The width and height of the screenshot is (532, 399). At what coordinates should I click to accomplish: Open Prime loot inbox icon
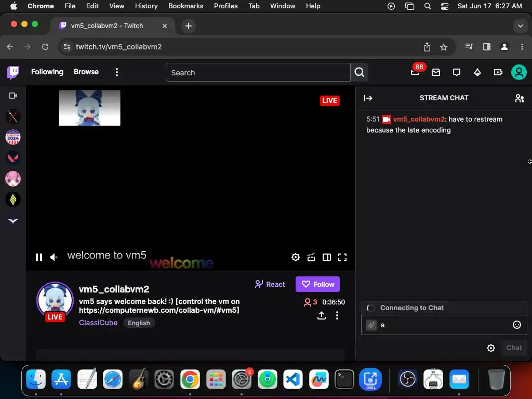[436, 72]
